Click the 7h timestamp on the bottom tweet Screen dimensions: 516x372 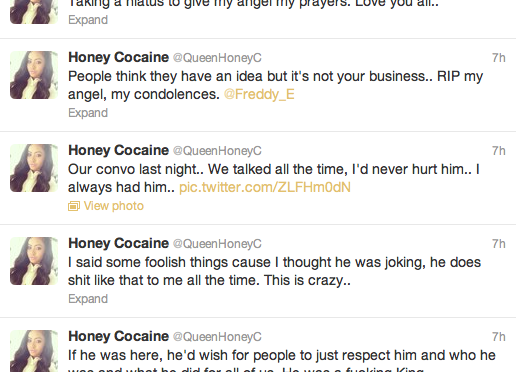point(499,337)
